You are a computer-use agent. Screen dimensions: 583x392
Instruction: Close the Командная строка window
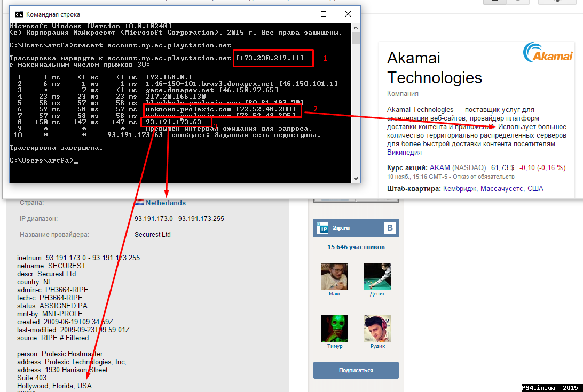[348, 14]
